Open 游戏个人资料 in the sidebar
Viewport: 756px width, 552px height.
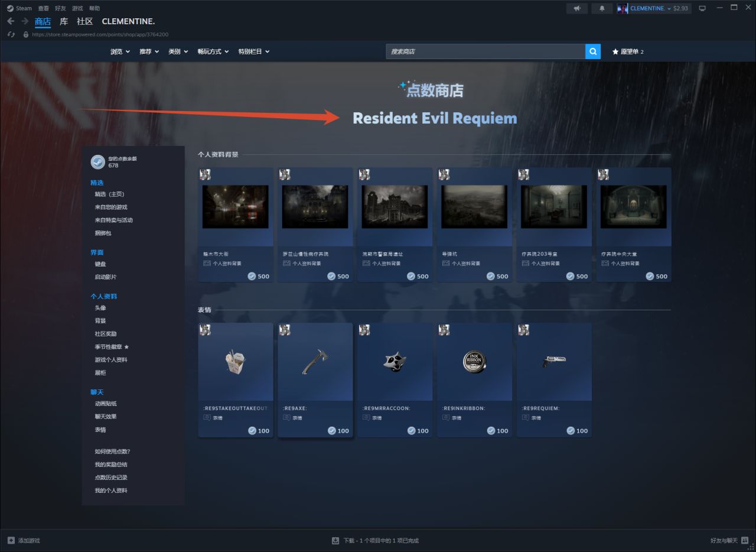click(x=111, y=359)
